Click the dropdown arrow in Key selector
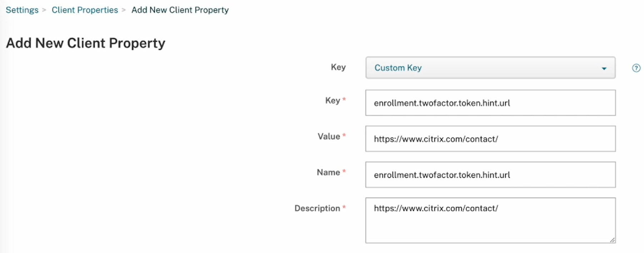The image size is (644, 253). pyautogui.click(x=604, y=68)
